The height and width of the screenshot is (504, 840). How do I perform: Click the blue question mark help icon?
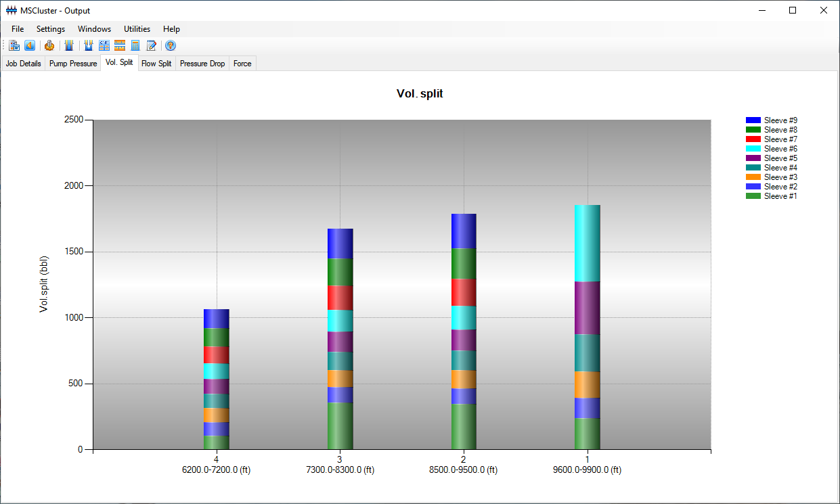click(171, 46)
